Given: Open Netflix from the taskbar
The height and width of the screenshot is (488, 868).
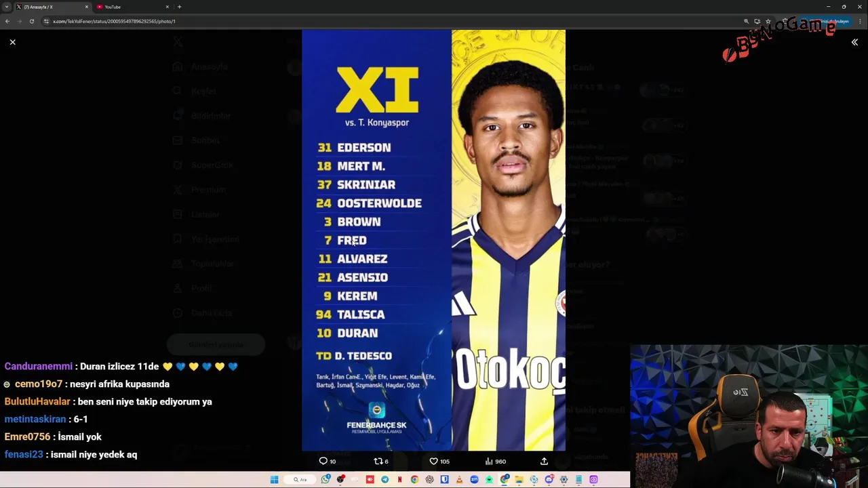Looking at the screenshot, I should coord(399,479).
